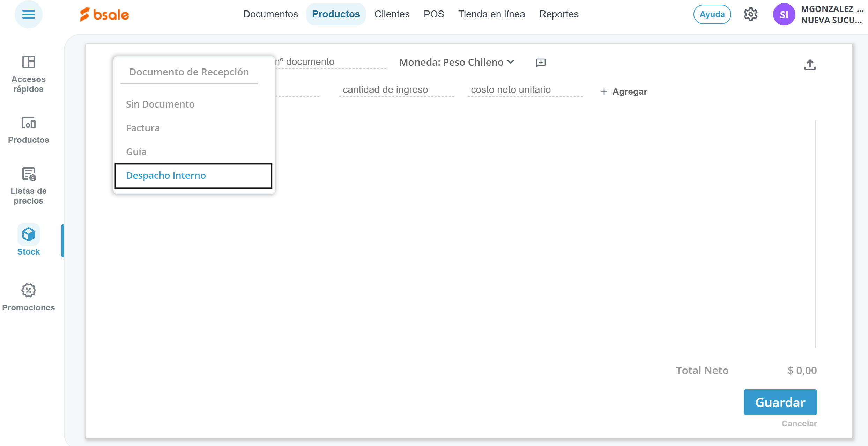Switch to Reportes menu
Viewport: 868px width, 446px height.
[558, 14]
